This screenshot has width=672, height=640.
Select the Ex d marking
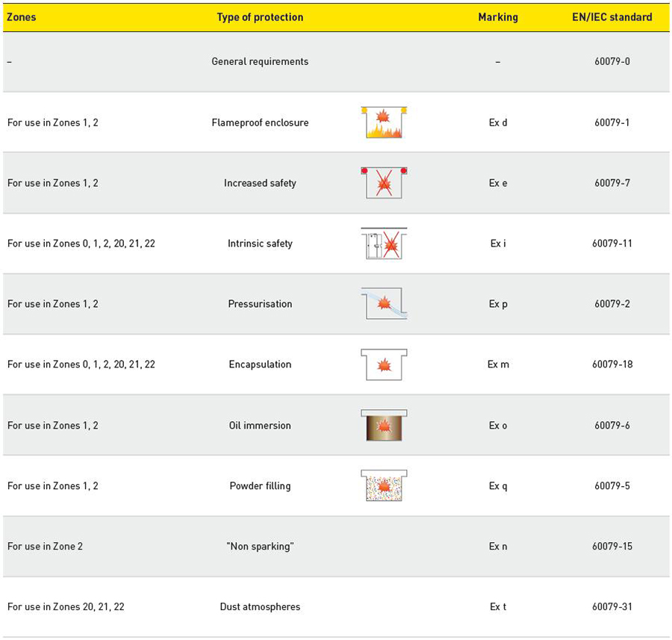tap(498, 122)
